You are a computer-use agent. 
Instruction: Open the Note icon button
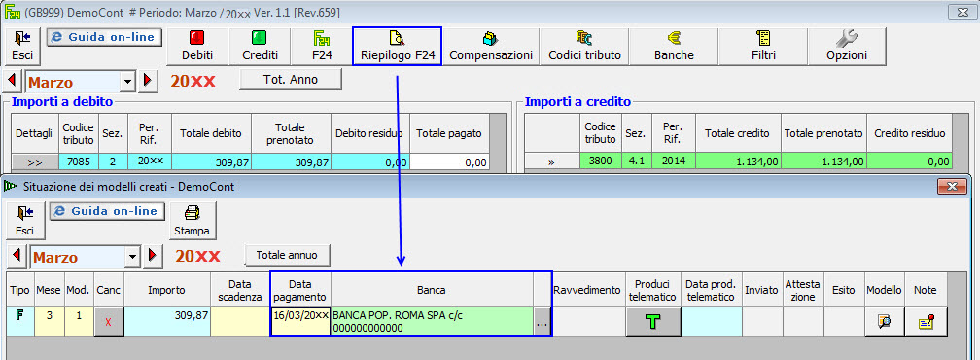(x=926, y=322)
